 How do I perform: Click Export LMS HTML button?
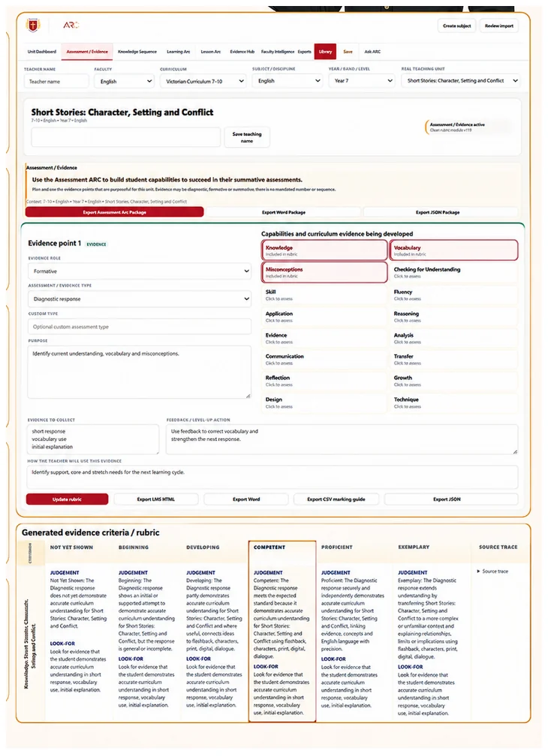156,499
